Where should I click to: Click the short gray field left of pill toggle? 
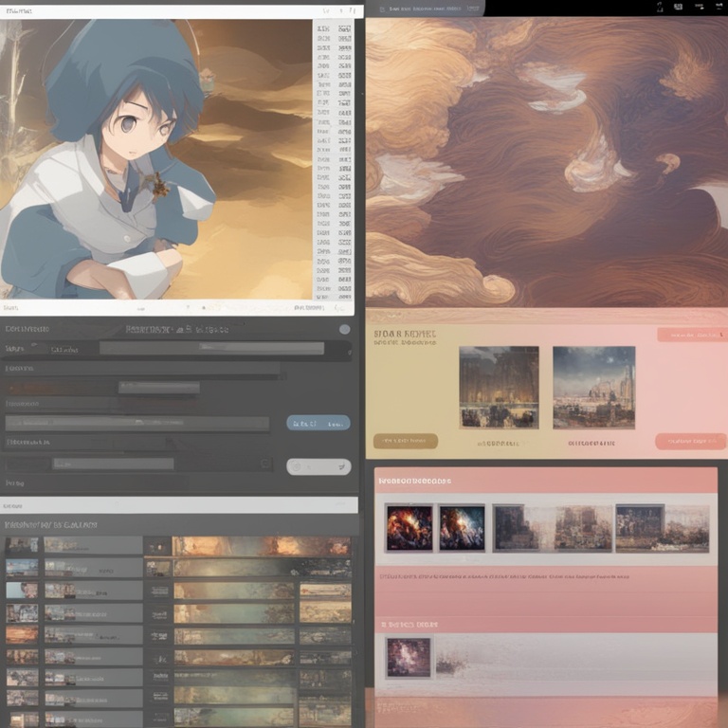click(x=113, y=464)
